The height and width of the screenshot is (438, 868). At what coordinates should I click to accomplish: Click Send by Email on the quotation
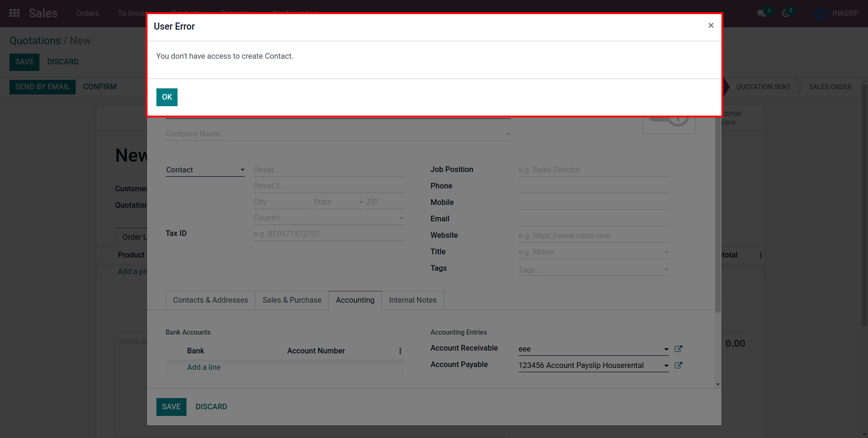[x=42, y=87]
